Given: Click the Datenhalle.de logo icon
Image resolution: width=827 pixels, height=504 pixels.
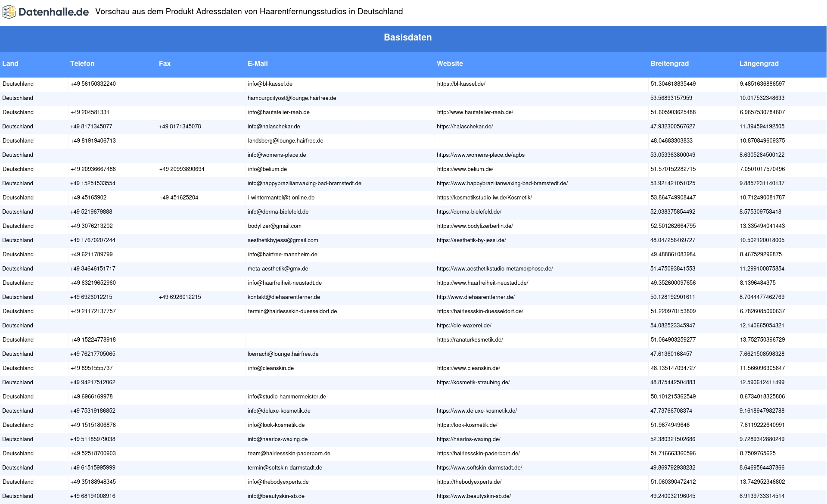Looking at the screenshot, I should coord(9,12).
